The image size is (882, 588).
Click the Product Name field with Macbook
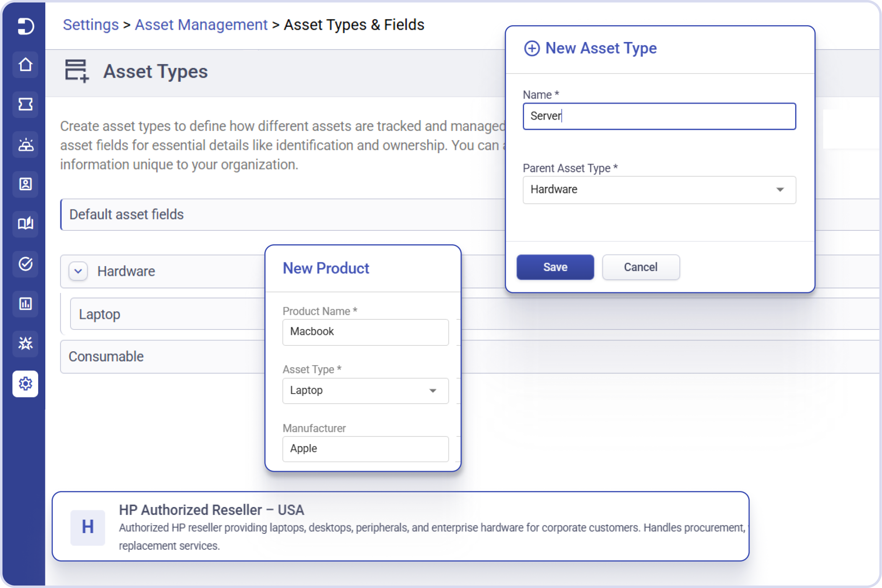tap(365, 332)
